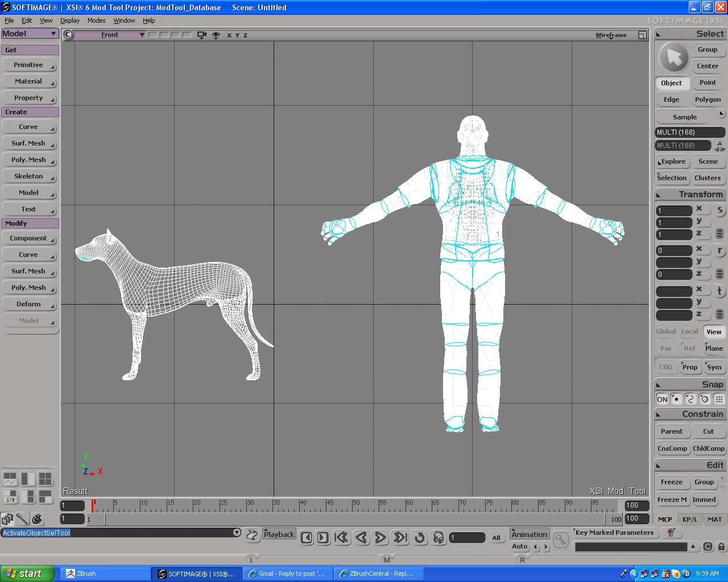This screenshot has width=728, height=582.
Task: Click the audio headphones icon
Action: click(x=438, y=537)
